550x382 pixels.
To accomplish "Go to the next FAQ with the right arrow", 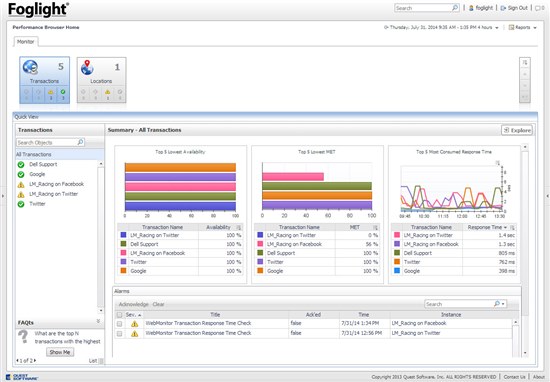I will point(35,360).
